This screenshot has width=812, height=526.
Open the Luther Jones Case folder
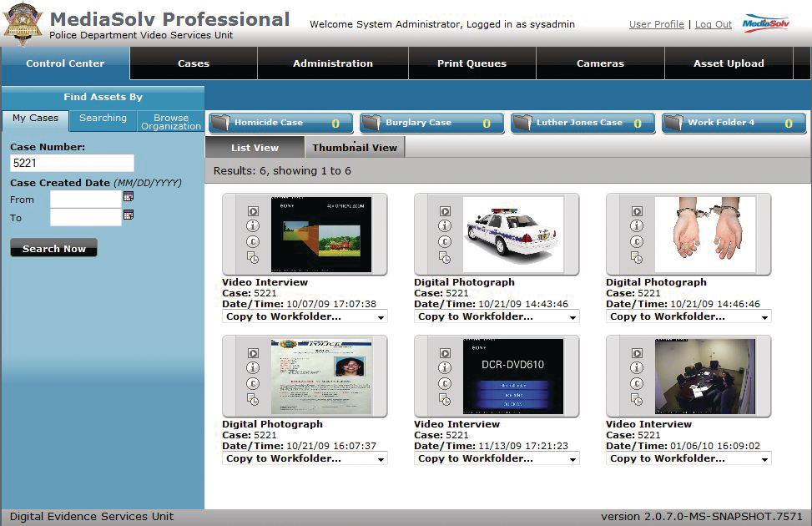pos(583,123)
